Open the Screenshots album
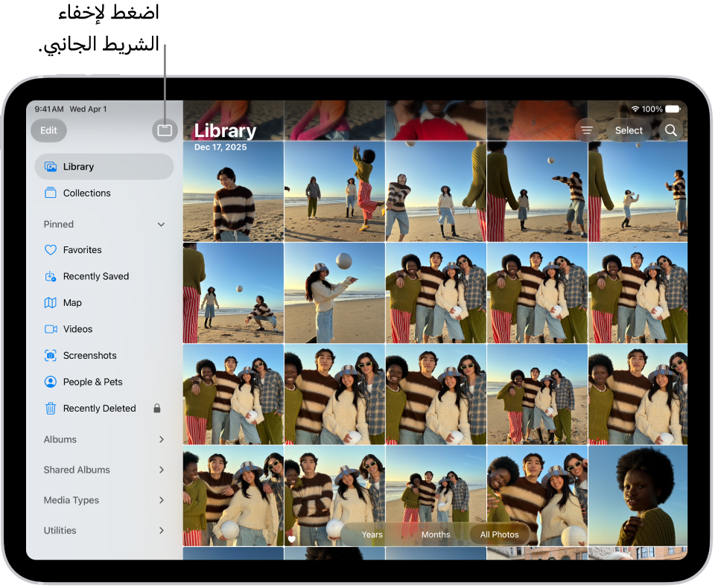Viewport: 715px width, 588px height. click(104, 356)
